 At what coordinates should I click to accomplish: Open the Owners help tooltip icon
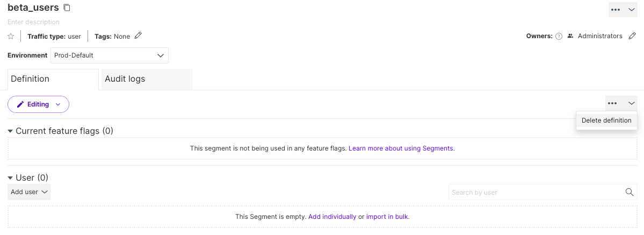coord(559,37)
